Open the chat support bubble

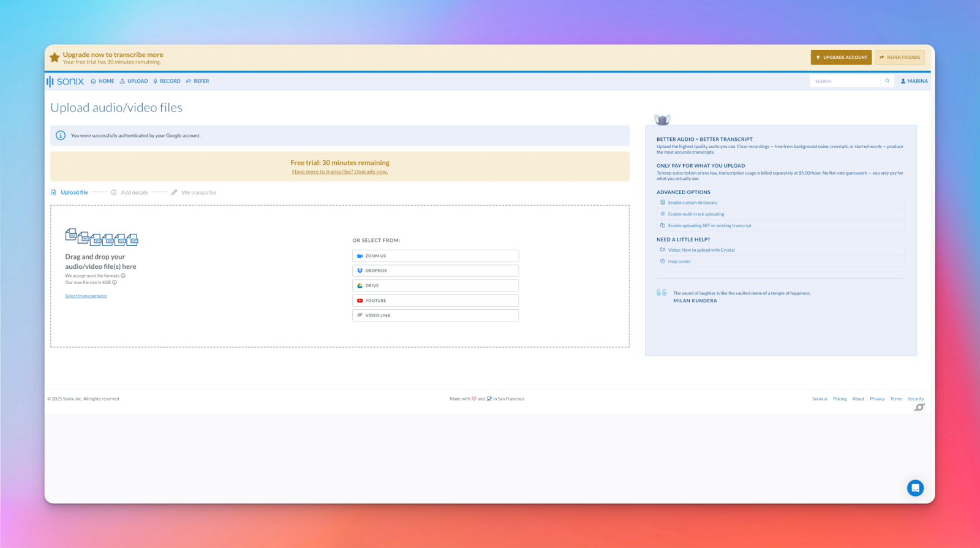pyautogui.click(x=915, y=488)
